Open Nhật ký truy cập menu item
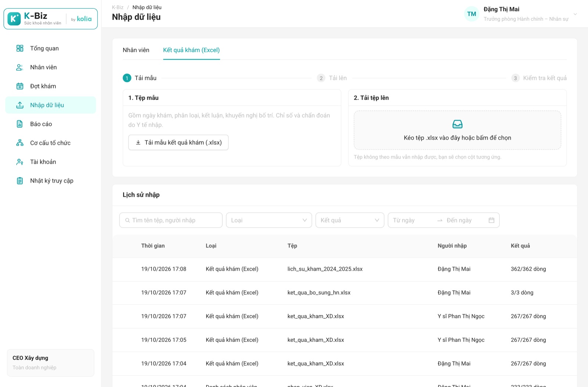This screenshot has width=588, height=387. coord(51,181)
